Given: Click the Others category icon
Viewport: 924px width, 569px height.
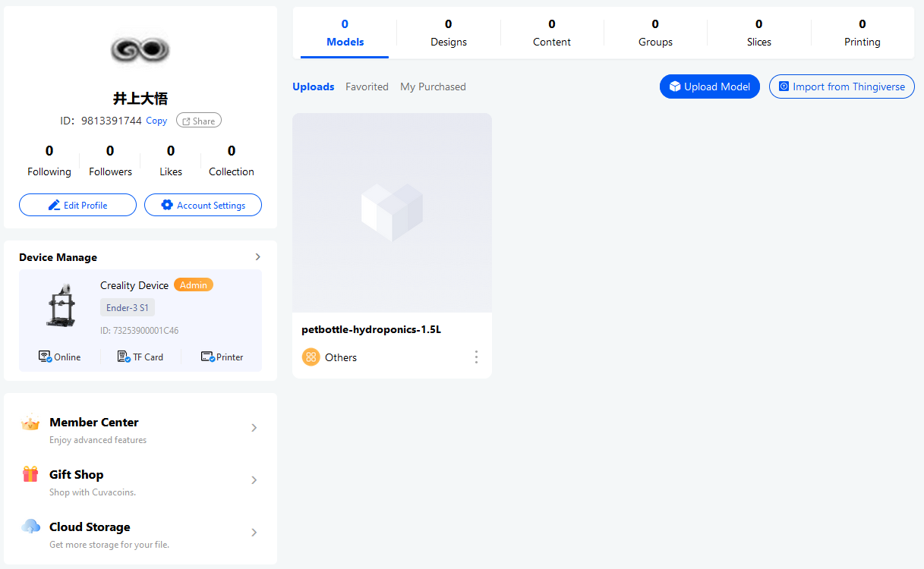Looking at the screenshot, I should pos(311,357).
